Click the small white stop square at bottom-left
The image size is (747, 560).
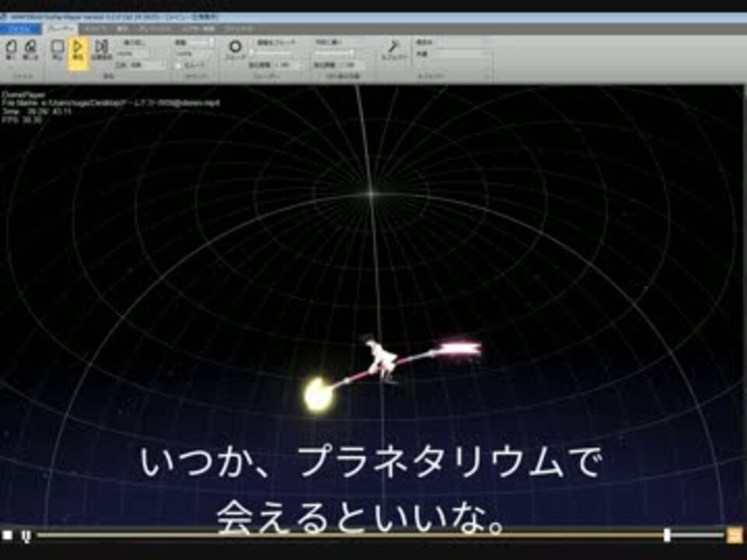tap(7, 535)
